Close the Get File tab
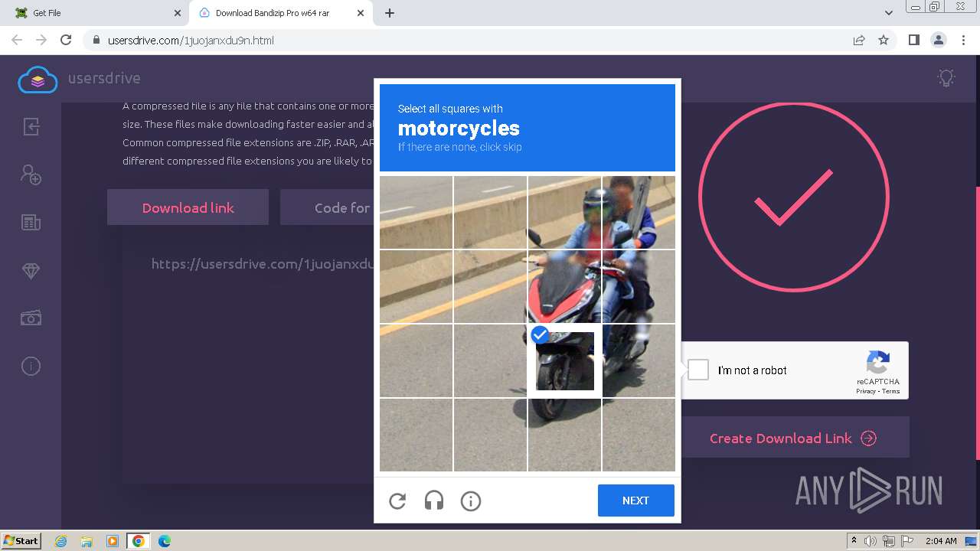 coord(178,13)
